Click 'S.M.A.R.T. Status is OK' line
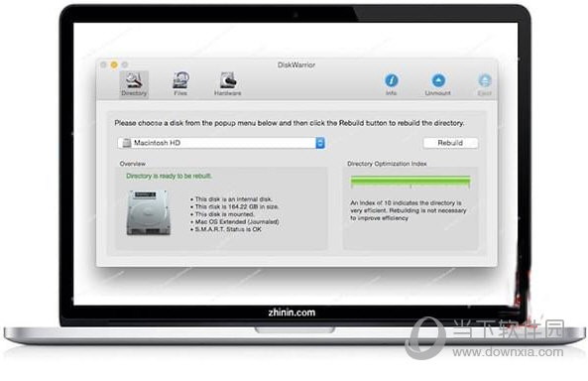The image size is (588, 381). (x=226, y=229)
